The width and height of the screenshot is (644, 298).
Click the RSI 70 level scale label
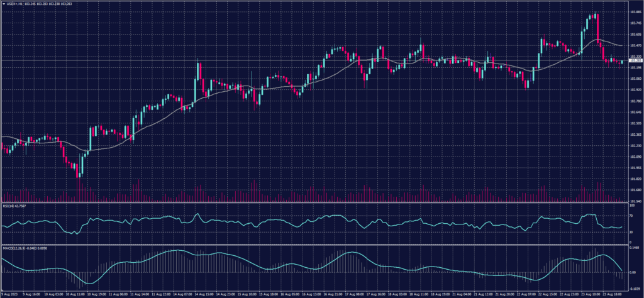point(633,215)
